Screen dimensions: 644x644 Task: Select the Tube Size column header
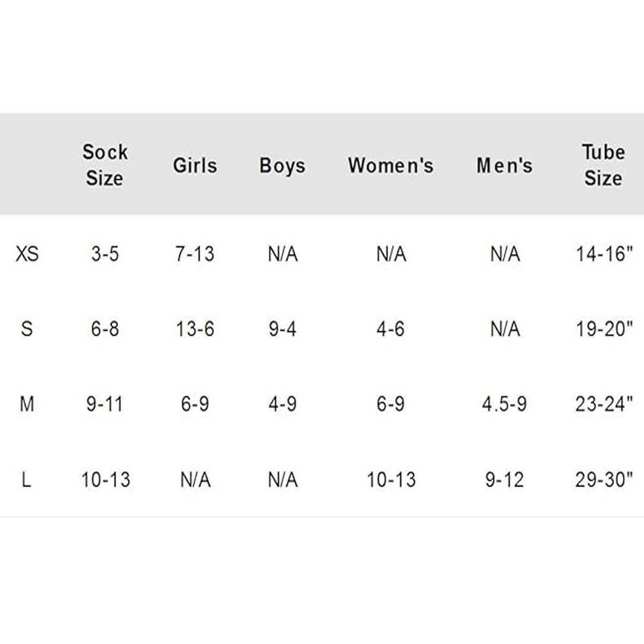coord(603,165)
